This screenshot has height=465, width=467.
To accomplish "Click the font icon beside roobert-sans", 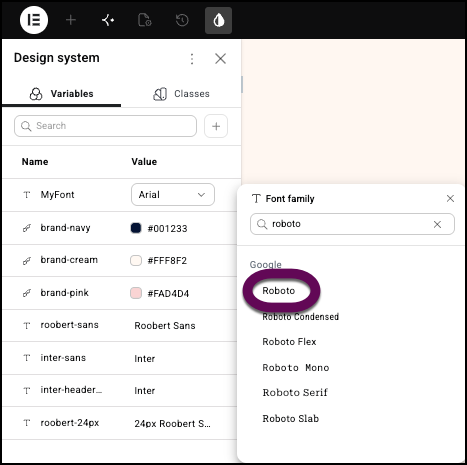I will point(27,325).
